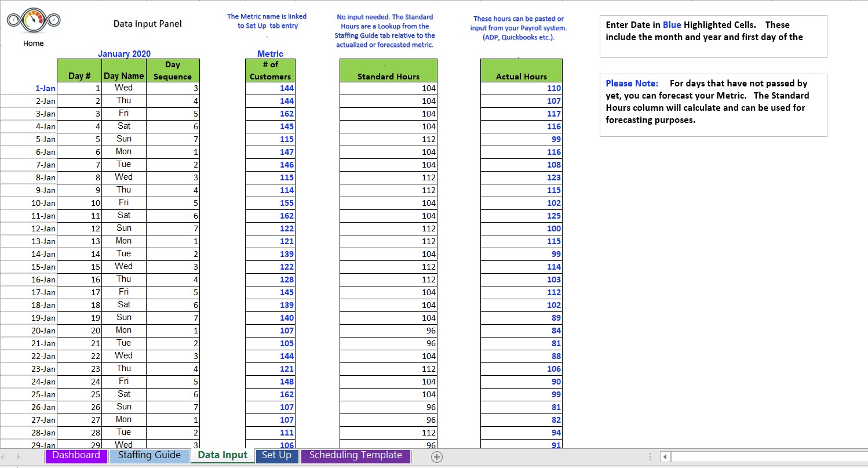
Task: Select customers cell for 3-Jan showing 162
Action: pos(270,114)
